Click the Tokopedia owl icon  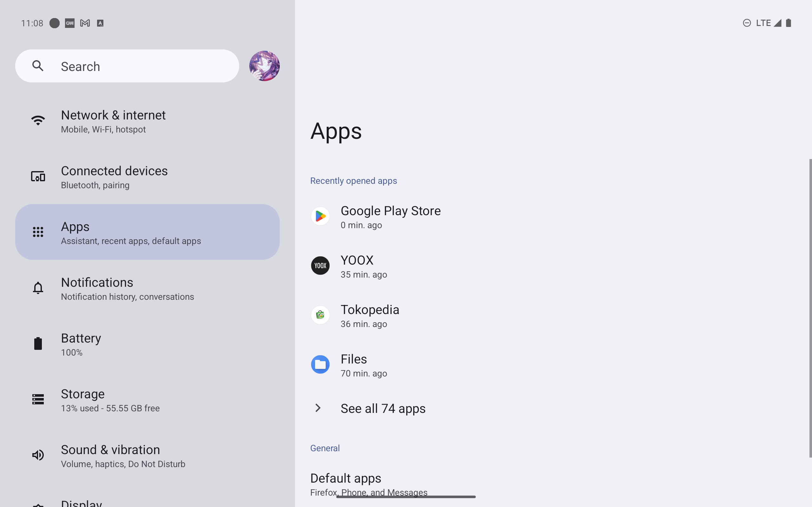(x=320, y=315)
